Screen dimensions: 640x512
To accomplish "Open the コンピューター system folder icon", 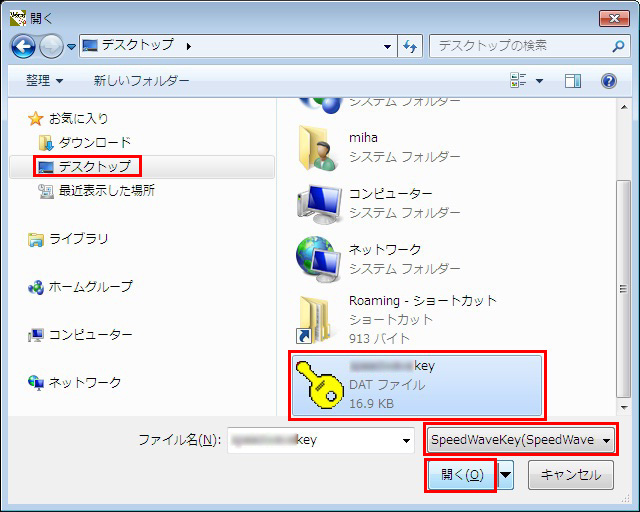I will click(x=320, y=203).
